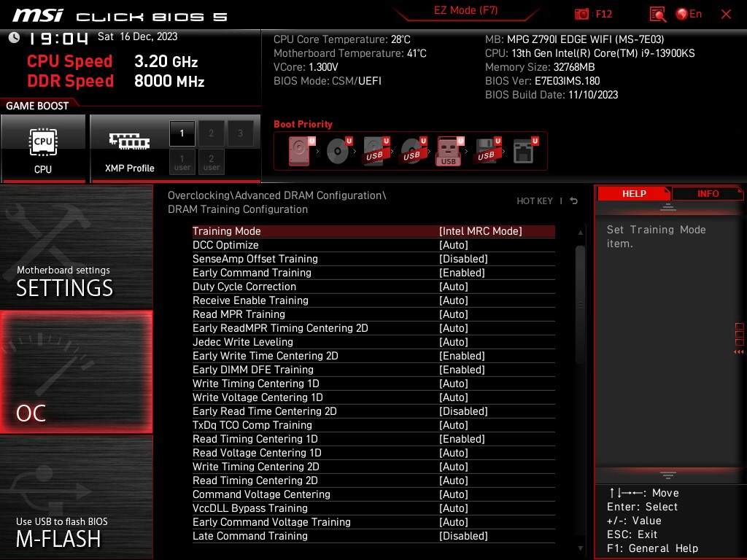This screenshot has width=747, height=560.
Task: Open the HOT KEY list
Action: (535, 201)
